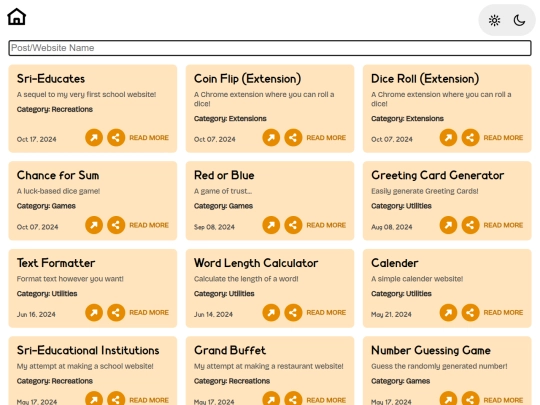This screenshot has width=540, height=405.
Task: Click the Coin Flip (Extension) title
Action: (247, 79)
